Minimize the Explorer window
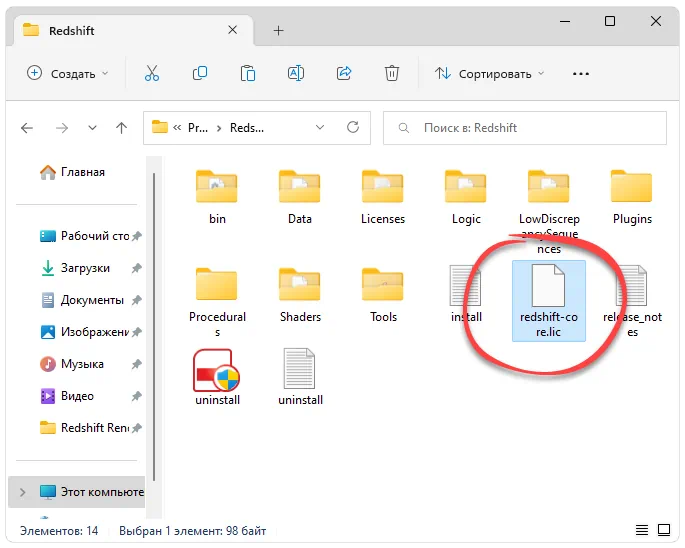Image resolution: width=685 pixels, height=548 pixels. click(565, 21)
